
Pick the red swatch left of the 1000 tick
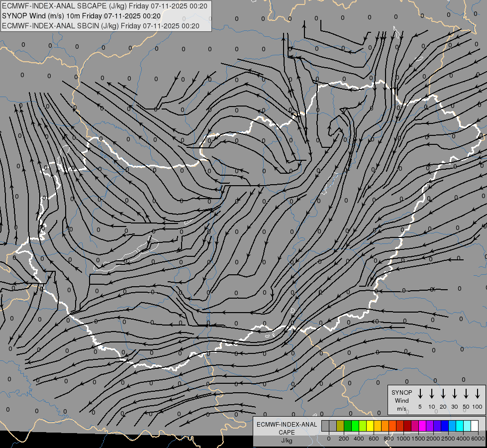400,426
